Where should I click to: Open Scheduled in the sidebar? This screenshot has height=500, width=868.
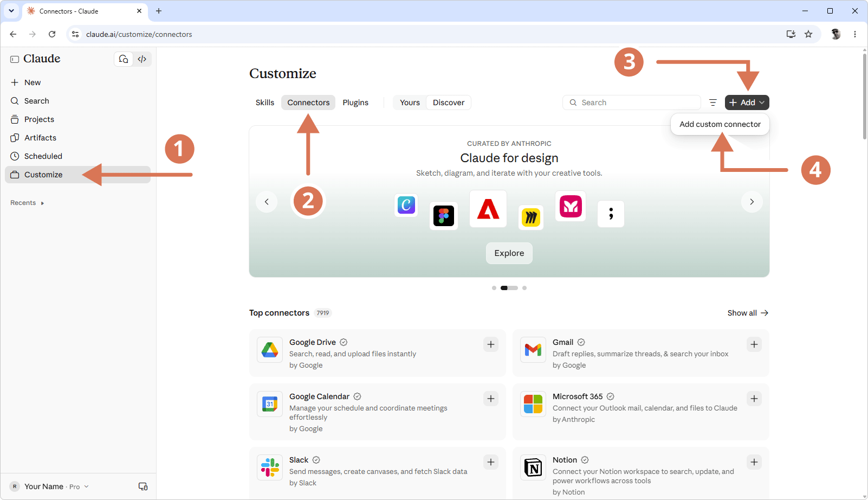[78, 156]
